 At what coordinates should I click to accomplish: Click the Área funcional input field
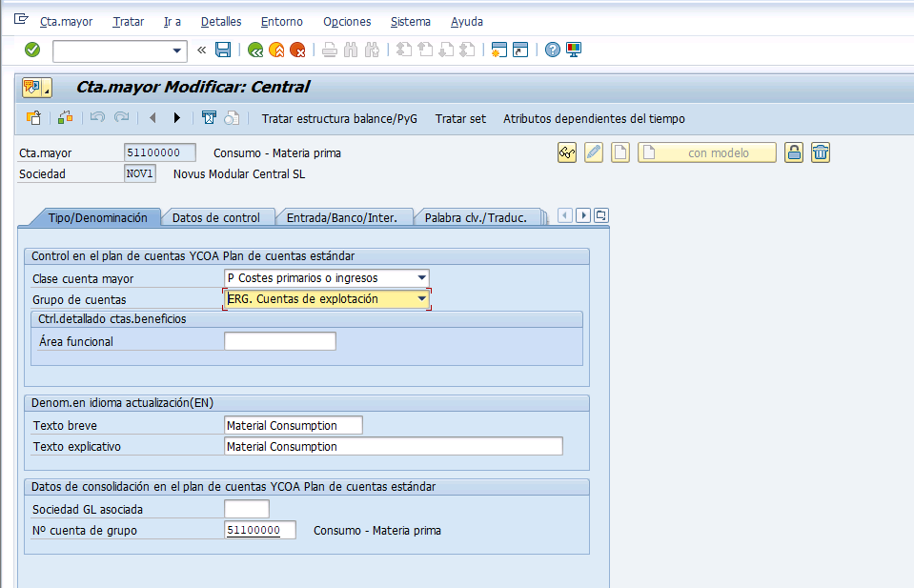tap(280, 341)
